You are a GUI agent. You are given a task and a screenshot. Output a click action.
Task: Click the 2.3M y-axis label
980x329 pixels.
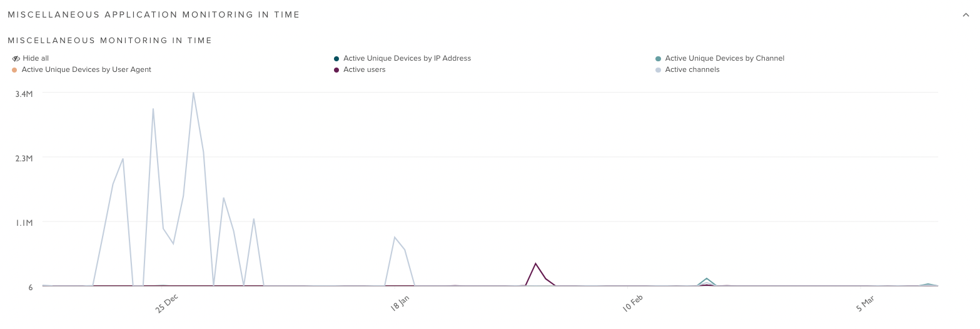pyautogui.click(x=24, y=158)
